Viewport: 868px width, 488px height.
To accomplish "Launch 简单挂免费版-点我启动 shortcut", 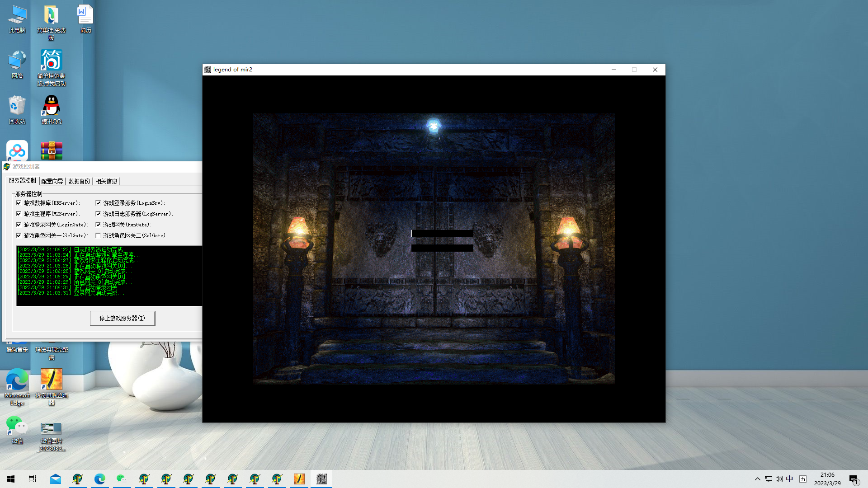I will (x=51, y=68).
